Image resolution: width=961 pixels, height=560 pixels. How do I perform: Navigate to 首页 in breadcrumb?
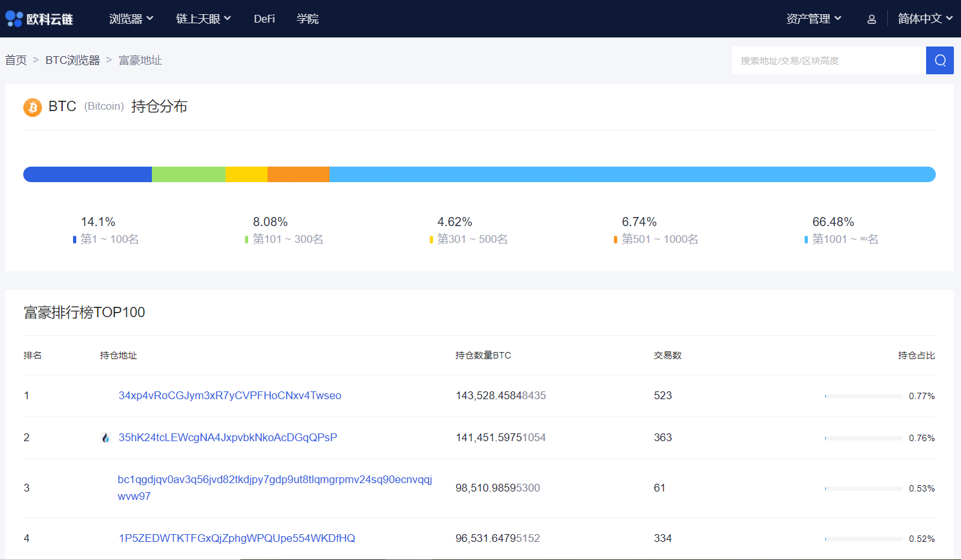coord(16,60)
